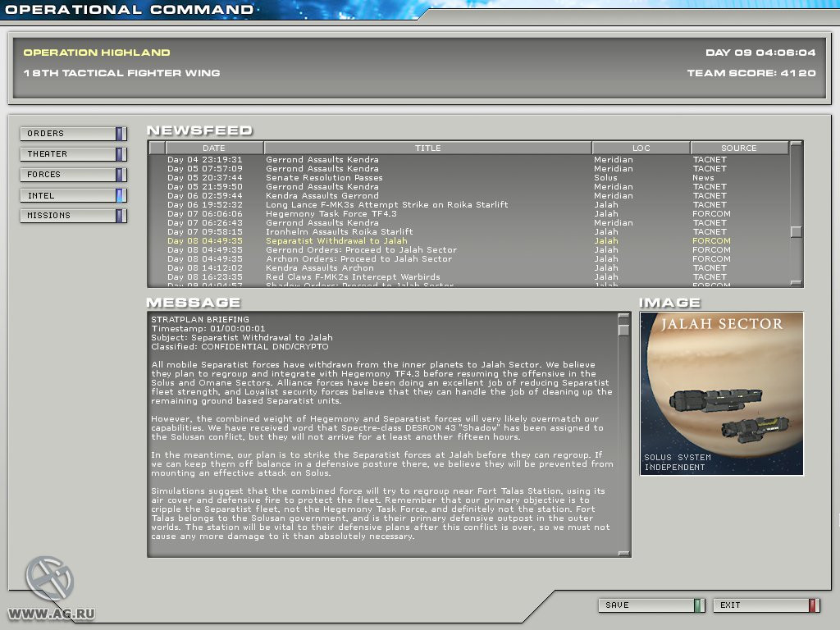Select the Intel menu item
Screen dimensions: 840x630
73,195
